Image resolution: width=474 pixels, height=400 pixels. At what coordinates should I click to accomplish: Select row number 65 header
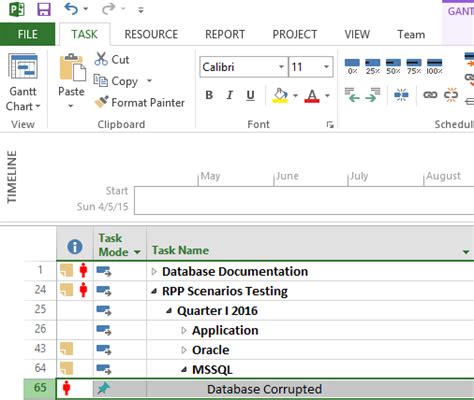pyautogui.click(x=40, y=388)
